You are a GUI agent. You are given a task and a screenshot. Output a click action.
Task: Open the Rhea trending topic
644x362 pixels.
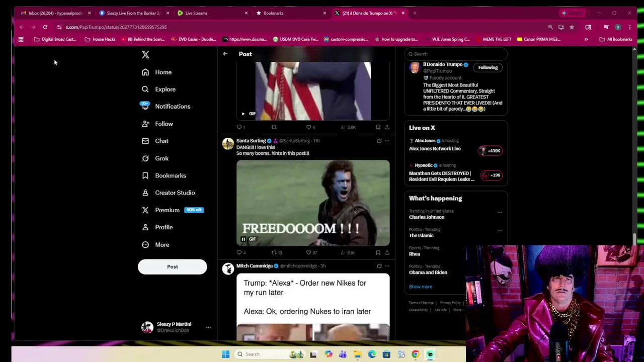[x=415, y=254]
